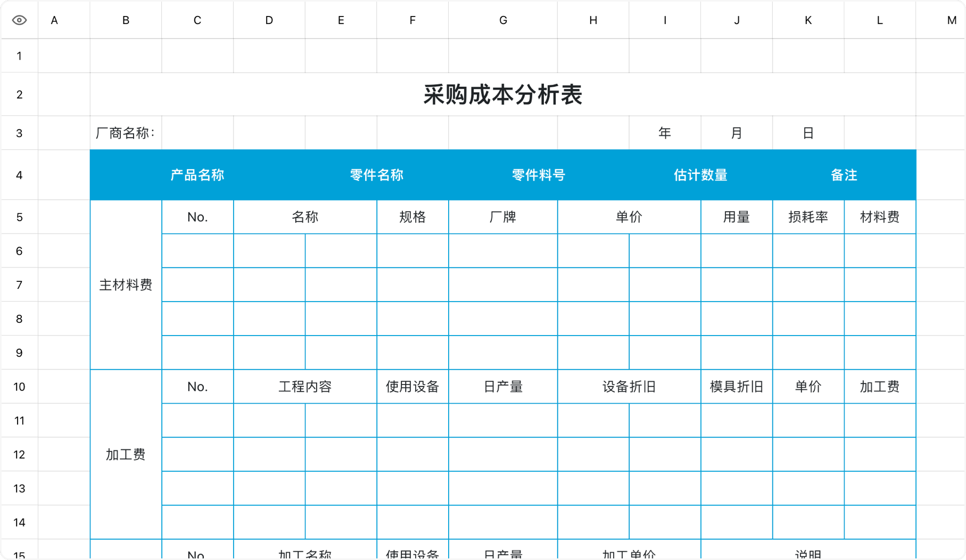This screenshot has height=560, width=966.
Task: Click the 损耗率 cell
Action: pos(808,217)
